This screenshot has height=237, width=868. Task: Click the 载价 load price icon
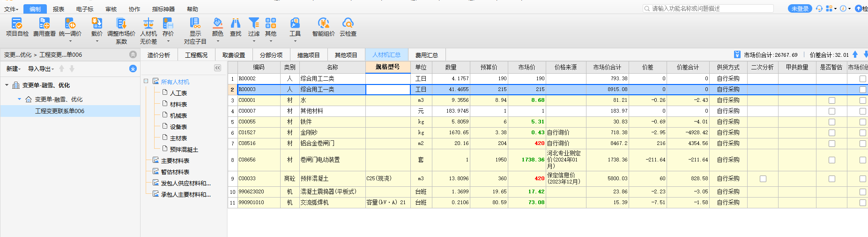click(96, 23)
